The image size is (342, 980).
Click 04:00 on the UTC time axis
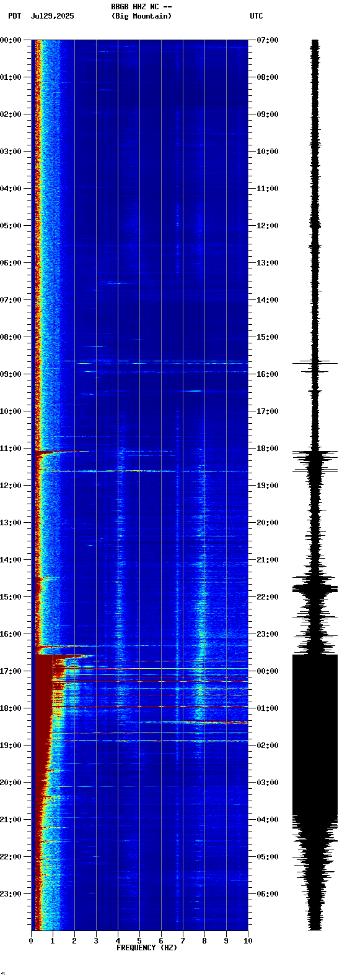(268, 820)
